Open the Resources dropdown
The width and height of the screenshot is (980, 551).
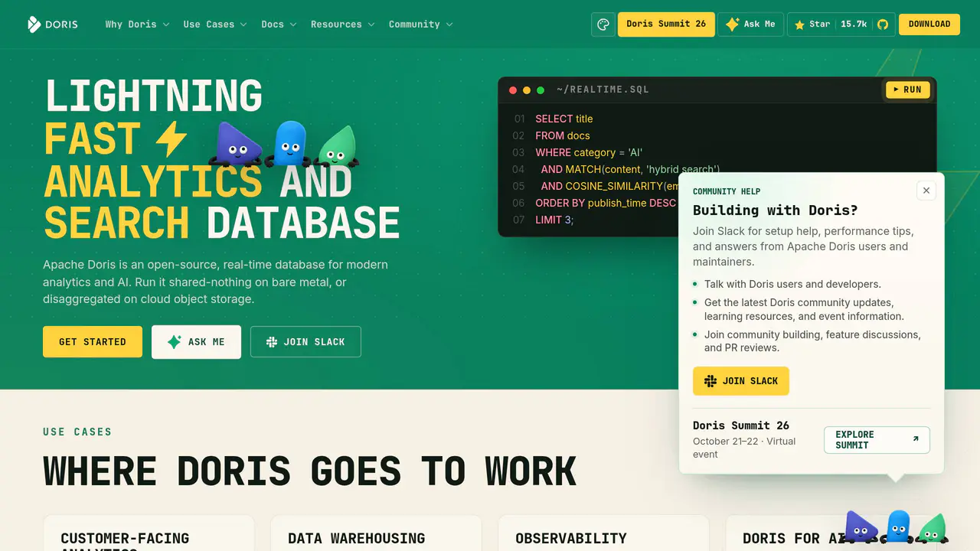point(343,24)
